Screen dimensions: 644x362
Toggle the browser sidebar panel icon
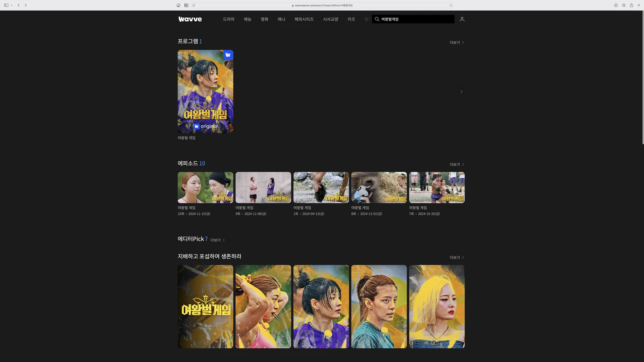(6, 5)
